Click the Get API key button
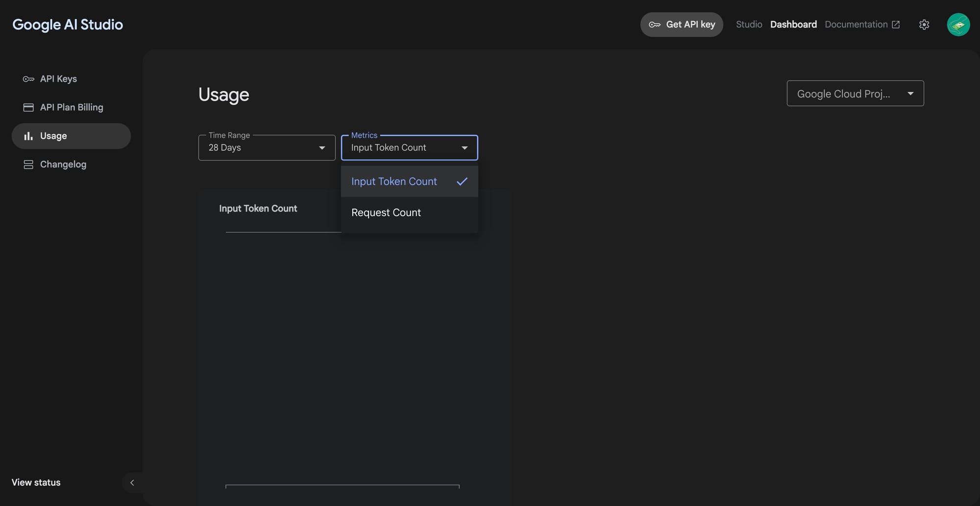 point(682,24)
